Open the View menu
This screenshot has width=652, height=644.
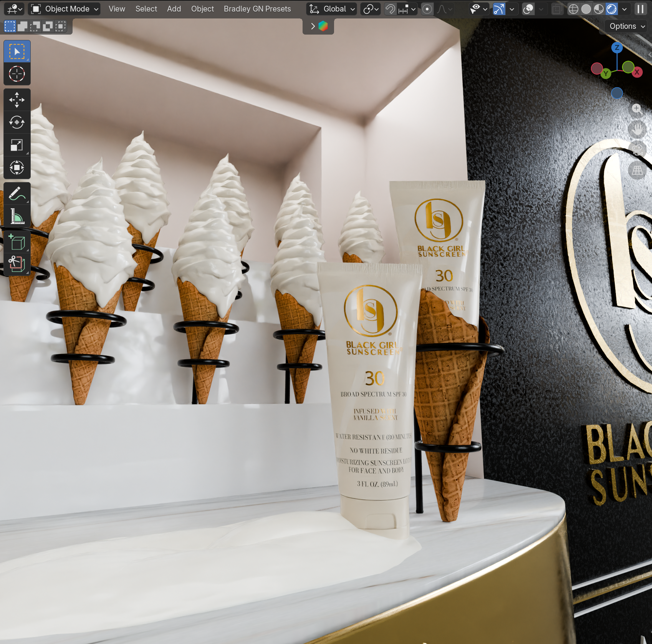pos(117,9)
